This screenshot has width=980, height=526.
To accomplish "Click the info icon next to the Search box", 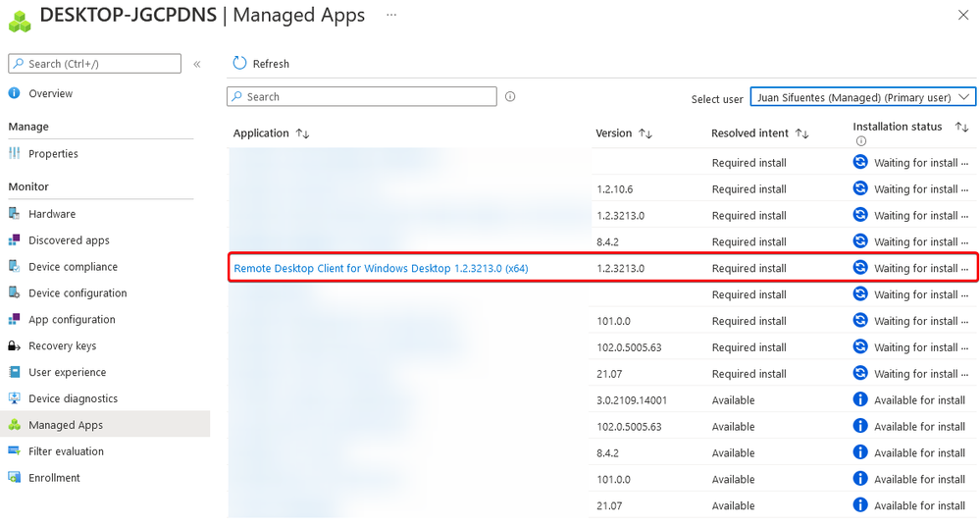I will pos(510,96).
